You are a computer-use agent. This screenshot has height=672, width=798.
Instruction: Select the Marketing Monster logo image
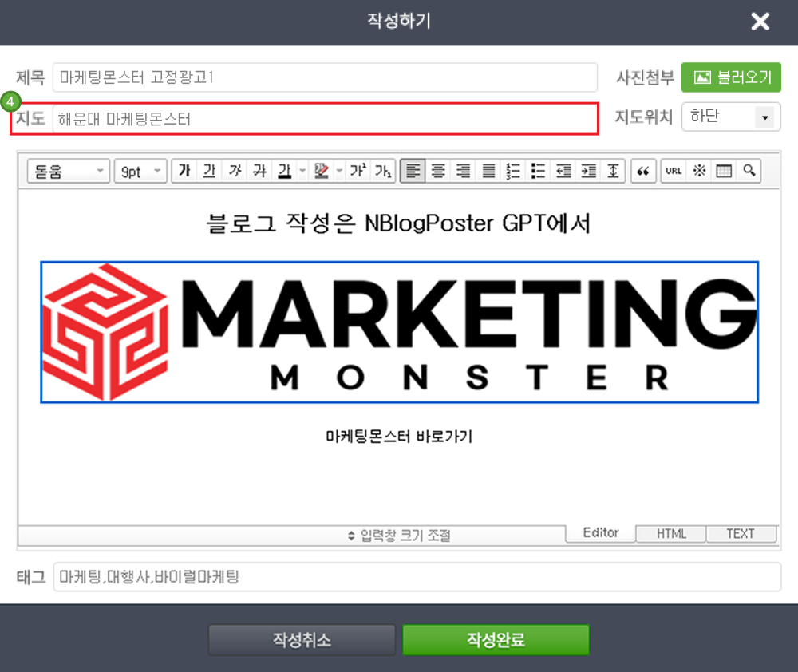pos(400,332)
